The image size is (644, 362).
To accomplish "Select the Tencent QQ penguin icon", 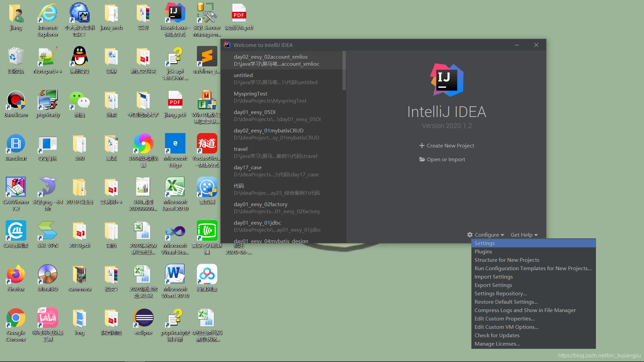I will click(79, 60).
